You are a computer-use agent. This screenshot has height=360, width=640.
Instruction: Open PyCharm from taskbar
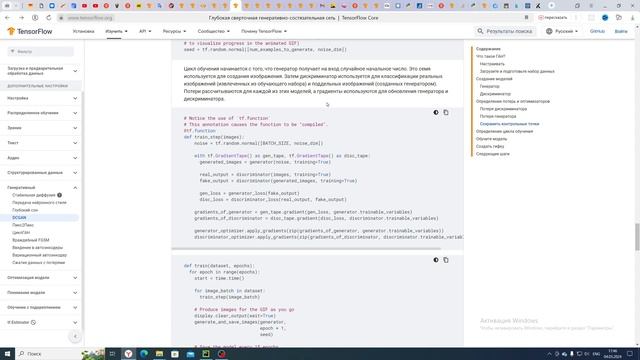click(206, 354)
